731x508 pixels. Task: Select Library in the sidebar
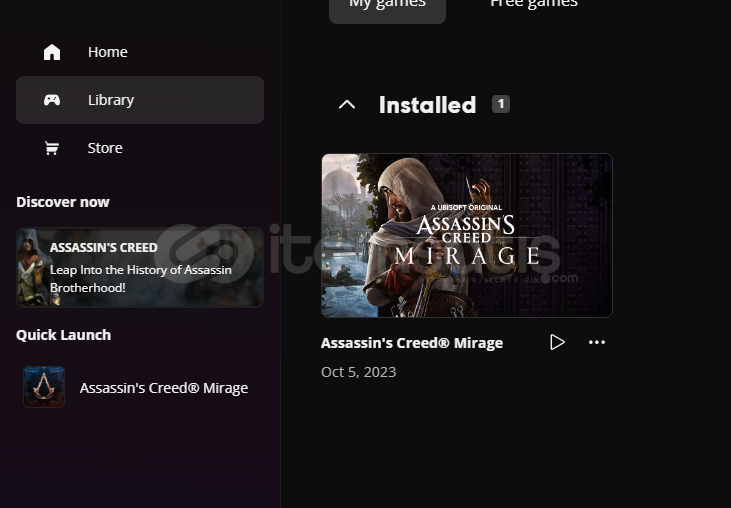140,100
